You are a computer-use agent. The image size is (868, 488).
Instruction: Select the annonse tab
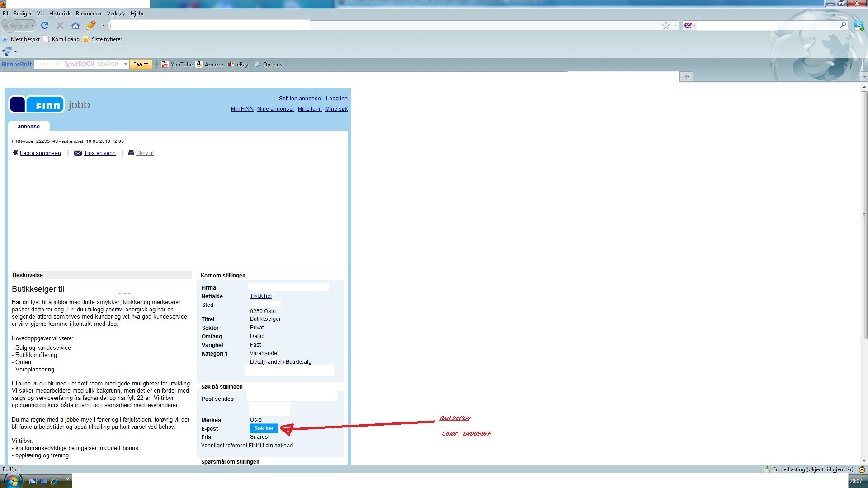(28, 127)
